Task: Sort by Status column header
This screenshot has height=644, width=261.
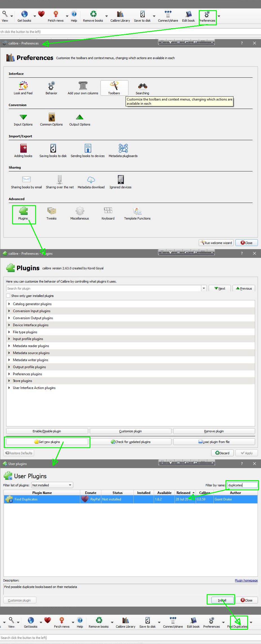Action: (x=117, y=493)
